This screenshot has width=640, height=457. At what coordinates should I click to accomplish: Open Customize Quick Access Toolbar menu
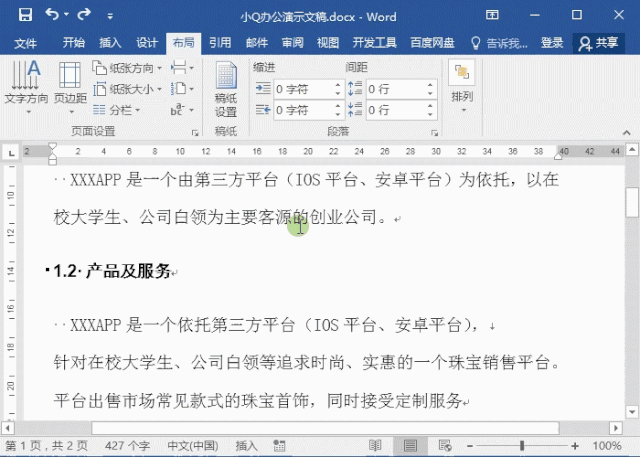coord(110,16)
